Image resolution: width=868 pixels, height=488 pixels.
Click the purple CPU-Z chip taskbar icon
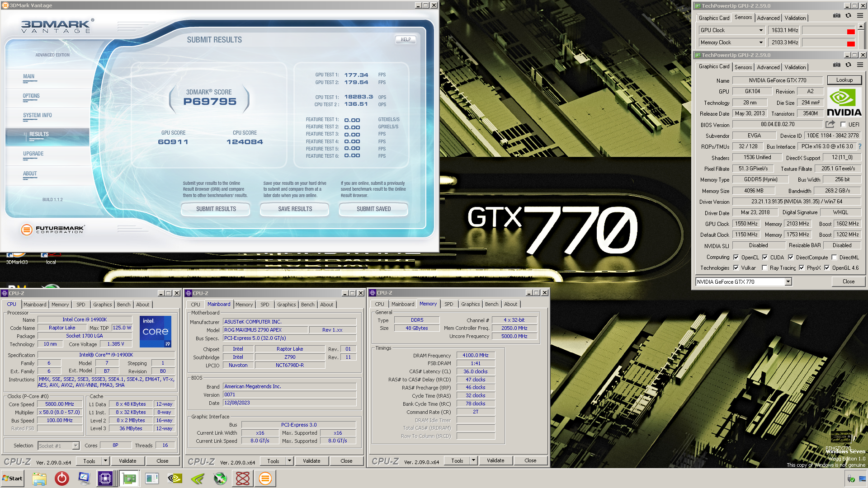point(105,479)
